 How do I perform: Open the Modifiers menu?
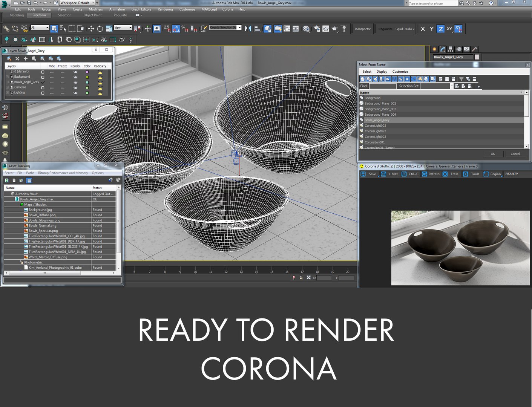tap(95, 9)
